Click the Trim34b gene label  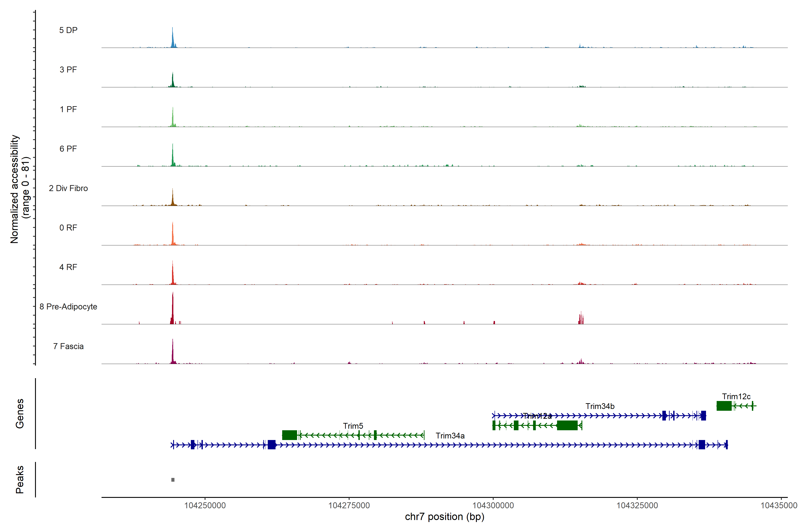pos(600,406)
